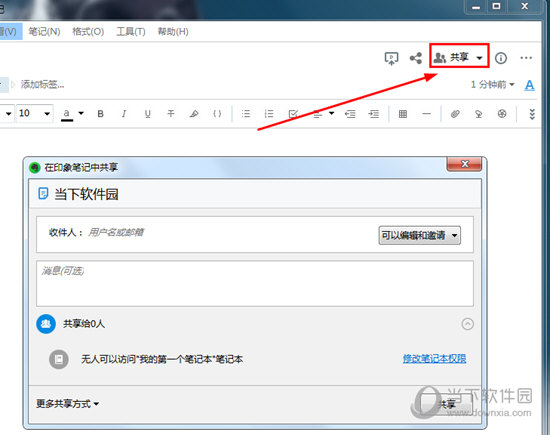Click the 添加标签 tag field
550x435 pixels.
click(42, 85)
